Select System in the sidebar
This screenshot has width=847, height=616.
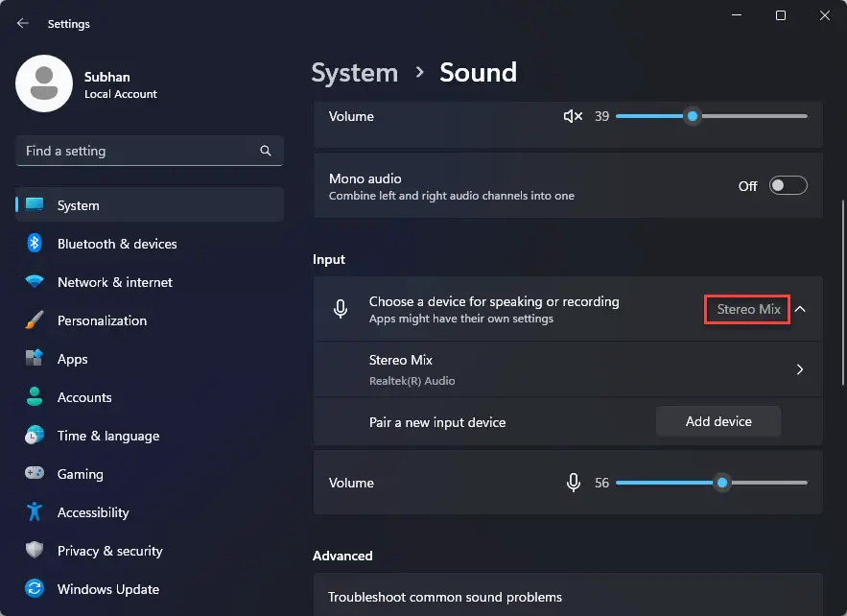pos(78,205)
